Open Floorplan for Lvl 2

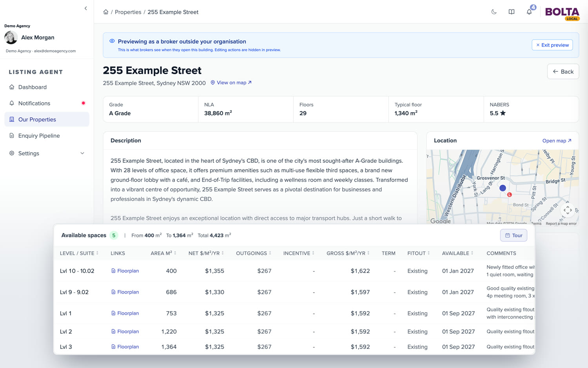[125, 332]
